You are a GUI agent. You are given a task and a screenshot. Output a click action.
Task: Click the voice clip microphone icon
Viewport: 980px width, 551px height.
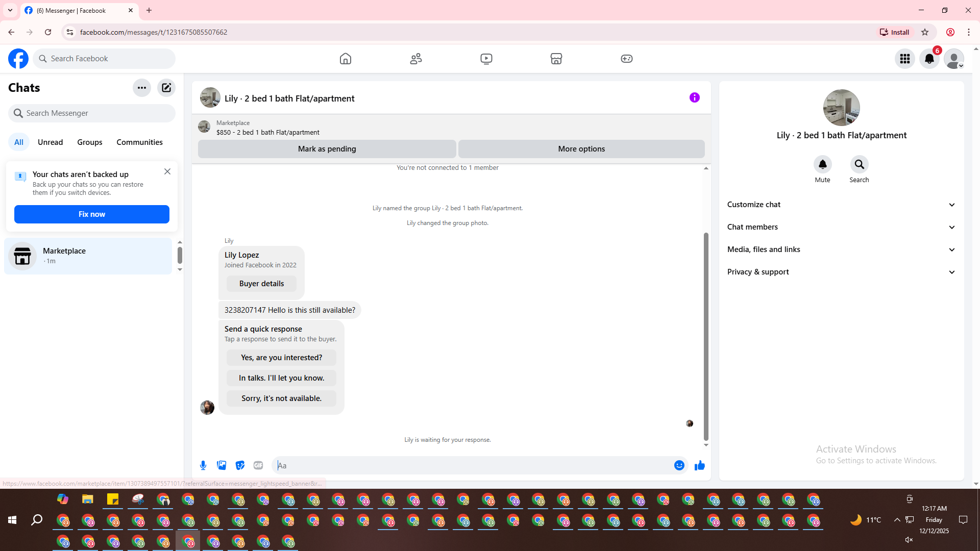pyautogui.click(x=203, y=465)
